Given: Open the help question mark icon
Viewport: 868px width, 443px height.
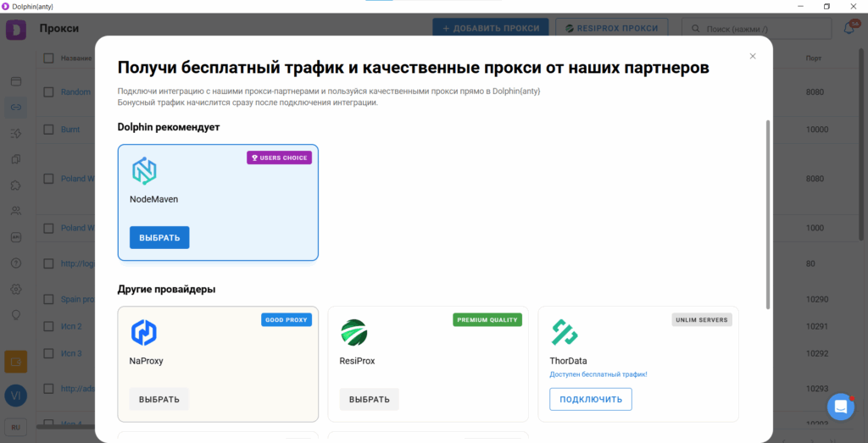Looking at the screenshot, I should point(16,263).
